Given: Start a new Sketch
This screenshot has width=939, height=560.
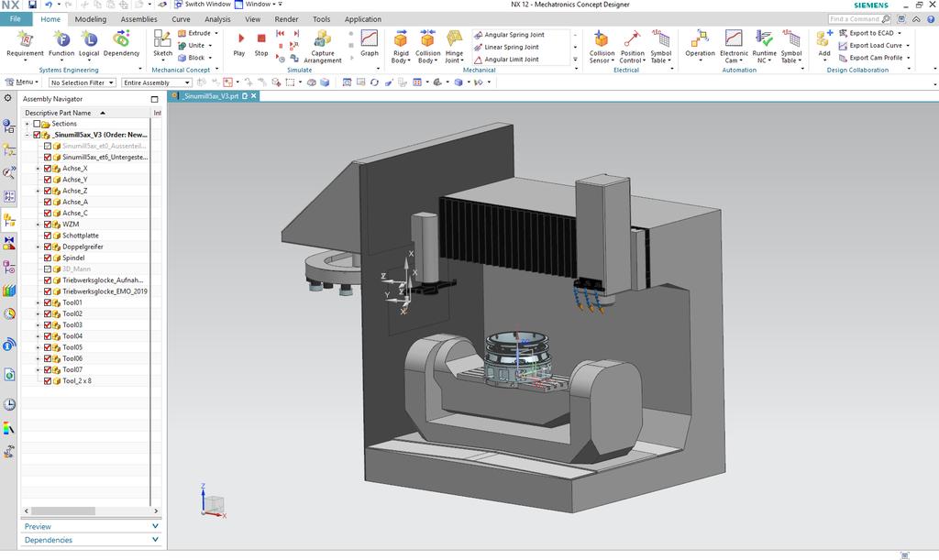Looking at the screenshot, I should click(x=162, y=44).
